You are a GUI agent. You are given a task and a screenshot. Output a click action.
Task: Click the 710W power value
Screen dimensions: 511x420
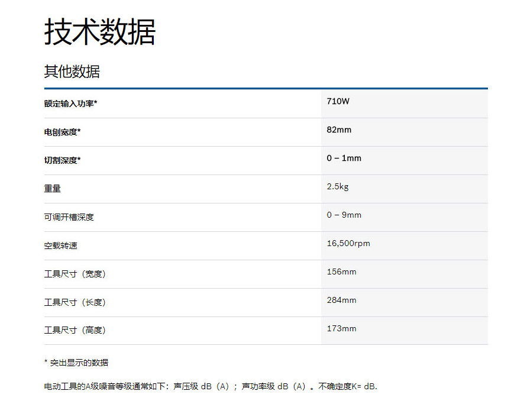click(x=338, y=101)
